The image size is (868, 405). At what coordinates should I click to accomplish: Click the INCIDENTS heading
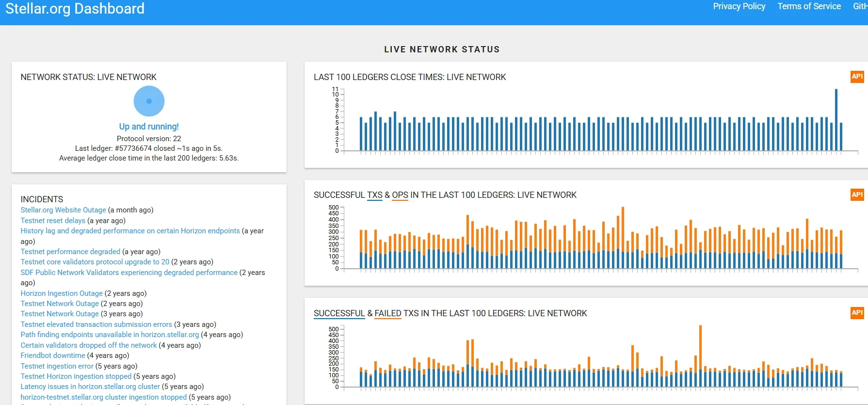click(x=42, y=199)
